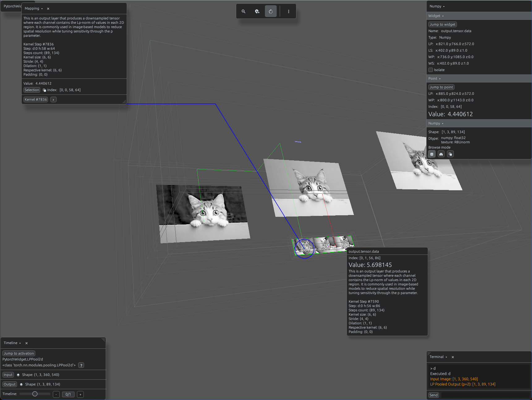Toggle the auto-rotate toolbar icon
Image resolution: width=532 pixels, height=400 pixels.
click(271, 11)
